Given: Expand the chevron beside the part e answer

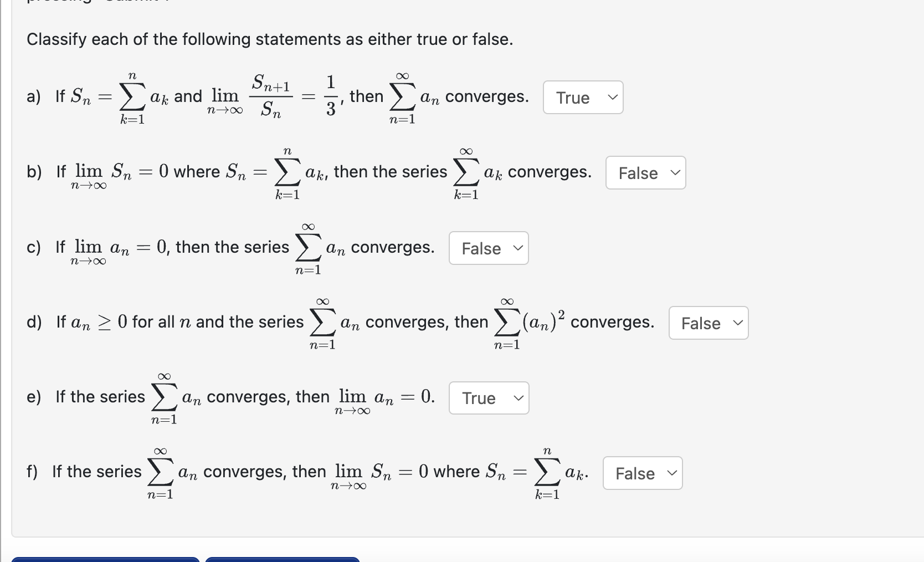Looking at the screenshot, I should [518, 398].
